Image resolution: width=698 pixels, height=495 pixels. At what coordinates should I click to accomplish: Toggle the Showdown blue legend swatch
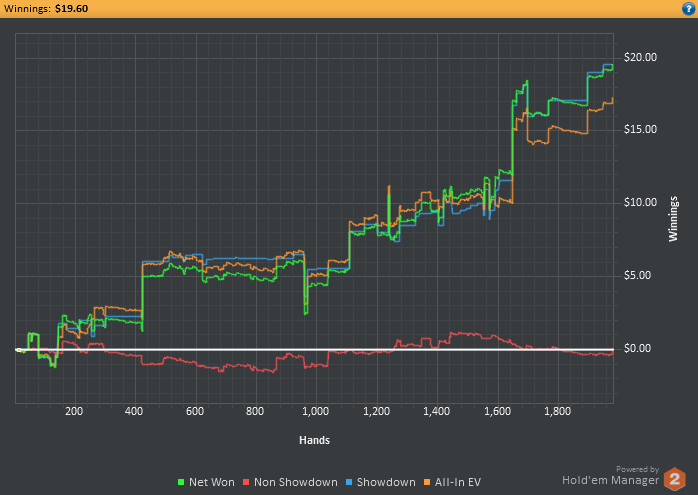pyautogui.click(x=349, y=482)
